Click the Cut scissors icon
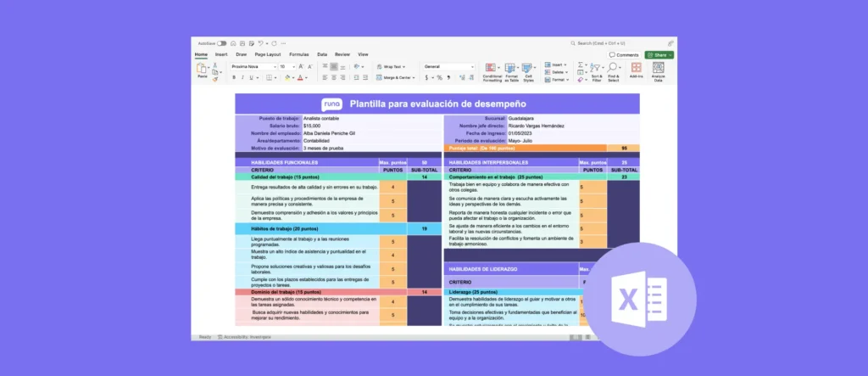Screen dimensions: 868x376 click(x=217, y=65)
